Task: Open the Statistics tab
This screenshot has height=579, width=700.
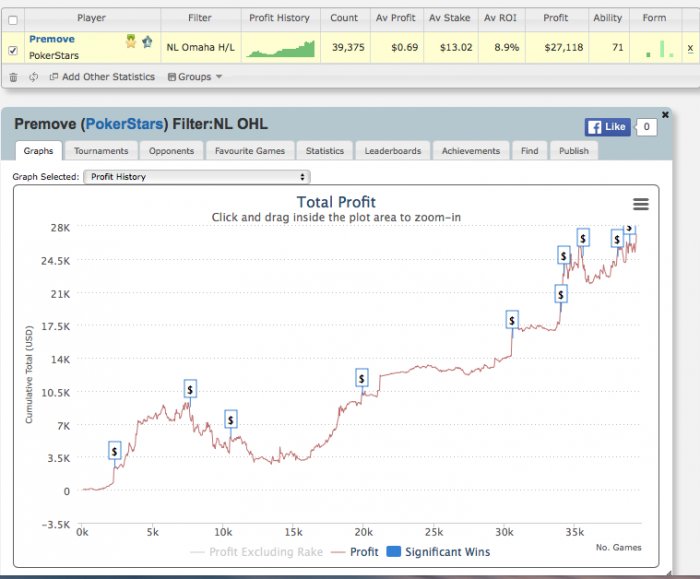Action: tap(325, 151)
